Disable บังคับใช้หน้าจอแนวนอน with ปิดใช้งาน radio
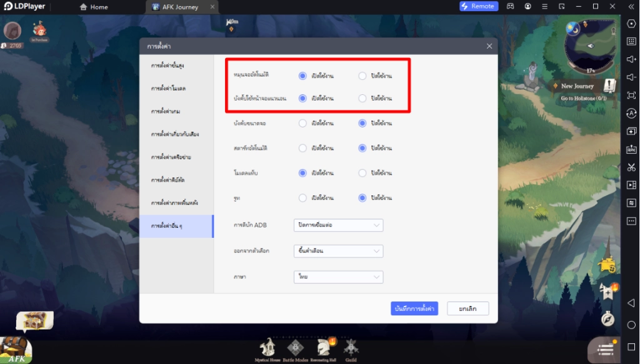Screen dimensions: 640x364 362,98
